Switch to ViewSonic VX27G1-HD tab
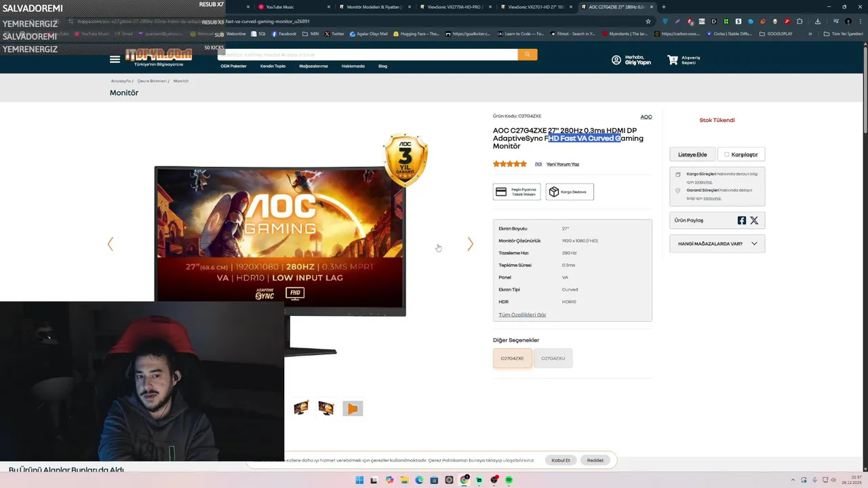 (536, 7)
